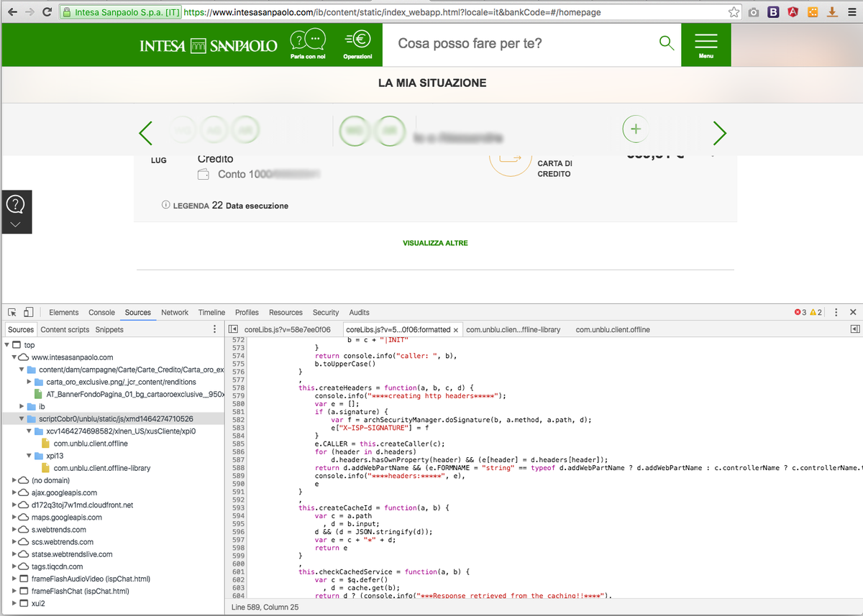Click the green plus circle icon
The image size is (863, 616).
click(x=635, y=129)
